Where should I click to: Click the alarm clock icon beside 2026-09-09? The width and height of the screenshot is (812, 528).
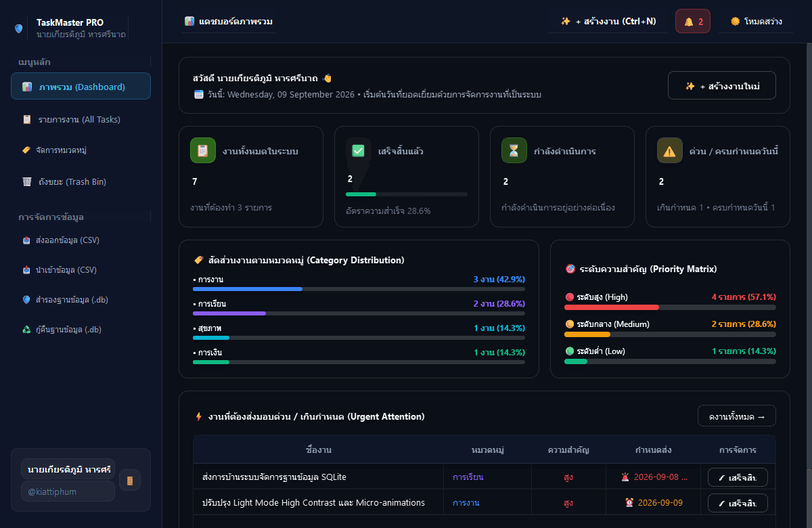click(629, 503)
